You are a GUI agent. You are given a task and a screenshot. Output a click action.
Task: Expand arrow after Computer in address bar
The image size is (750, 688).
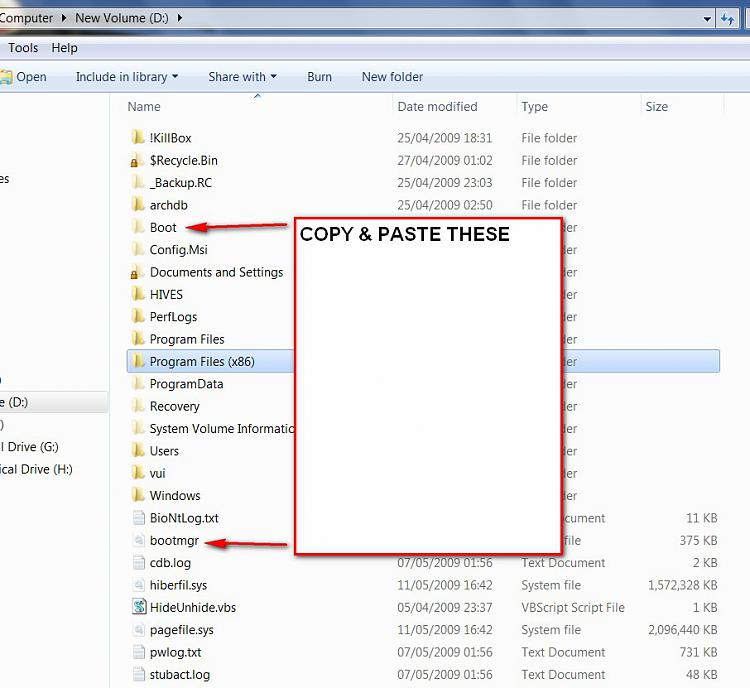(x=64, y=18)
